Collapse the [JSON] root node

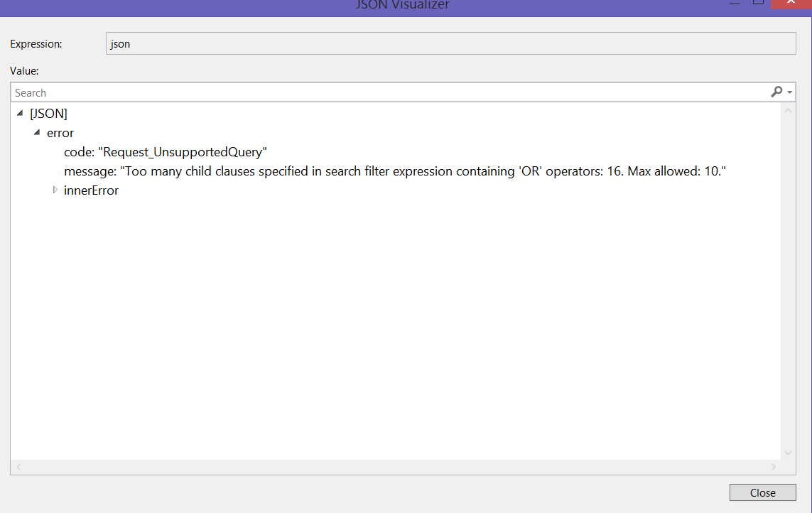[x=20, y=113]
